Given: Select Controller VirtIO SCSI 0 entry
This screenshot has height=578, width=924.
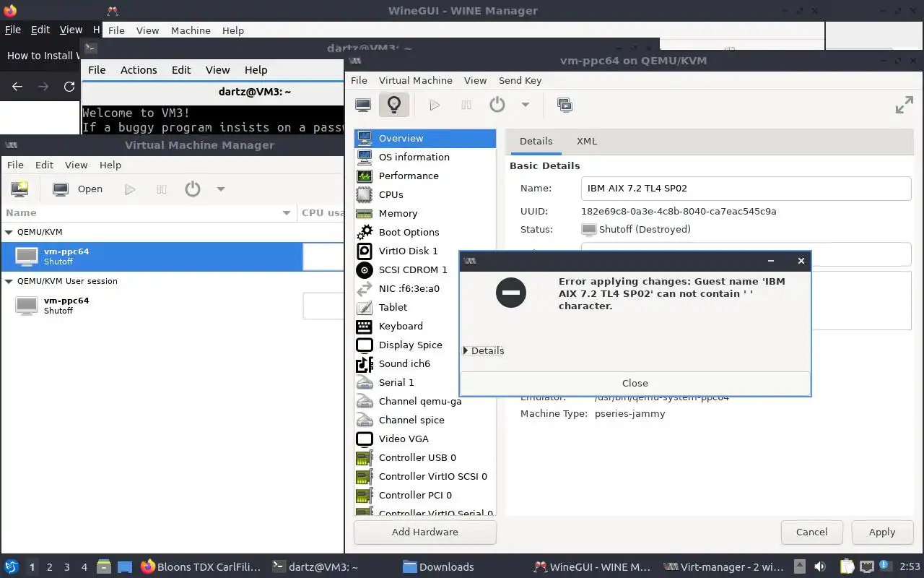Looking at the screenshot, I should [x=425, y=476].
